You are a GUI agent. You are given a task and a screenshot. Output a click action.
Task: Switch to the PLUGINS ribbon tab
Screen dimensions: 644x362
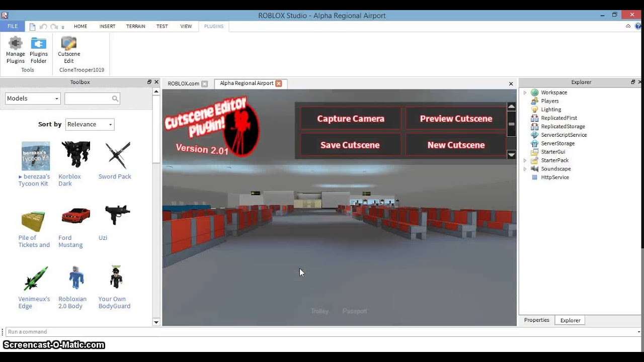pos(214,26)
